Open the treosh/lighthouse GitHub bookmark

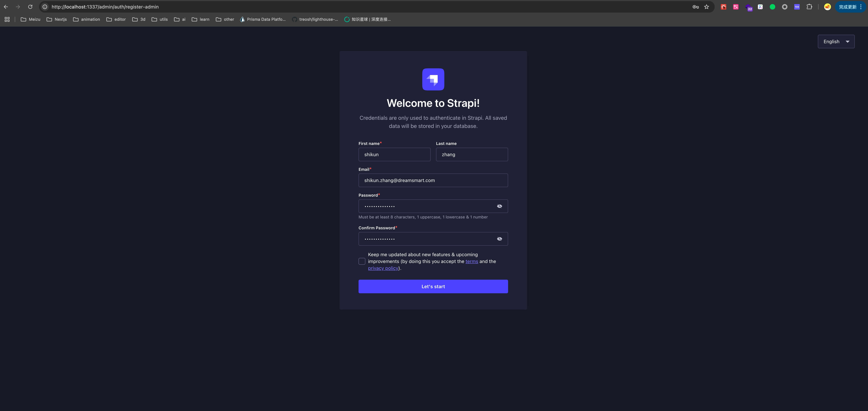coord(315,19)
